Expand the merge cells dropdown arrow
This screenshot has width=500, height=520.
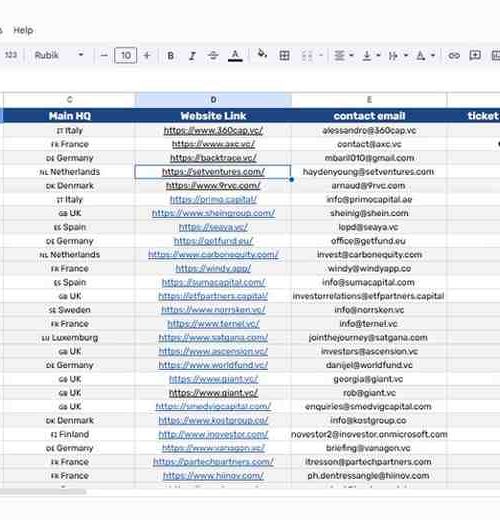[x=321, y=55]
